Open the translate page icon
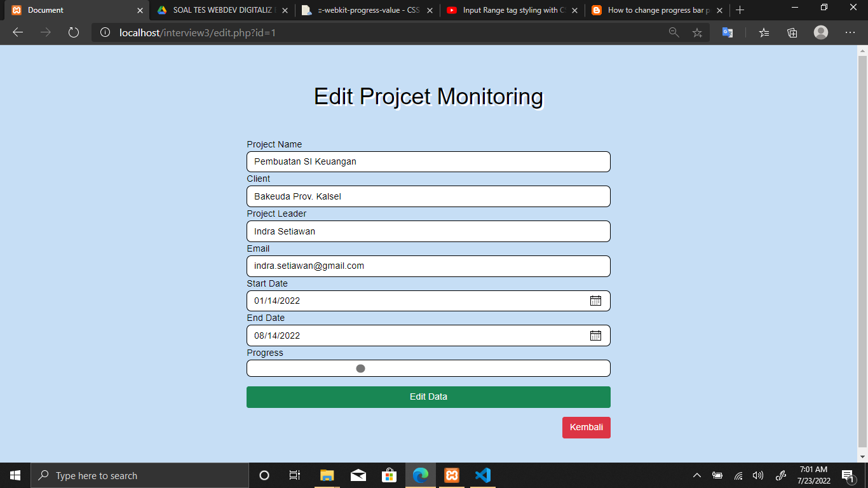The width and height of the screenshot is (868, 488). click(728, 32)
